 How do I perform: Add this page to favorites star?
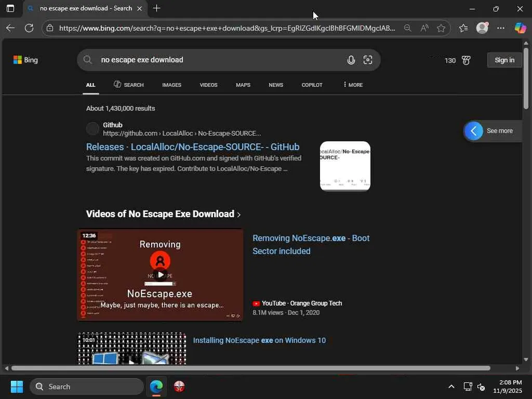[441, 28]
